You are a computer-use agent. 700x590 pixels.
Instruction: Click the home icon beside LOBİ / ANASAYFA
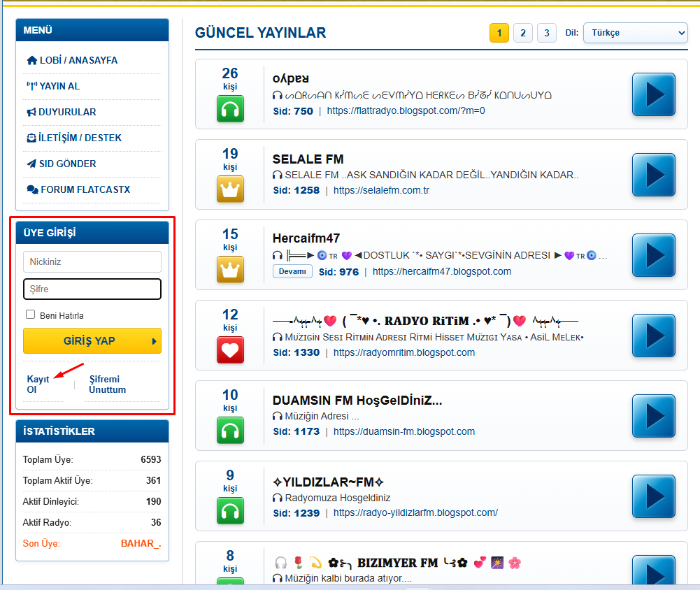coord(31,60)
